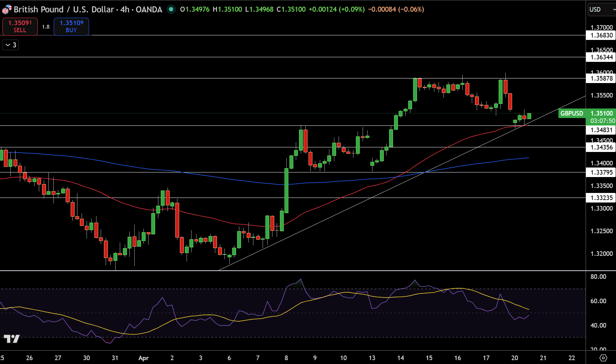Click the OANDA broker name in title

coord(149,10)
